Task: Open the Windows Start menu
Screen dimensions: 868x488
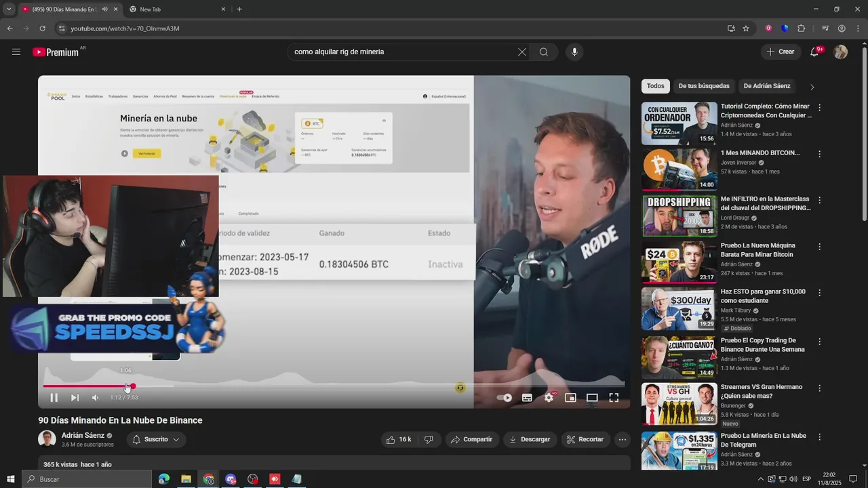Action: pyautogui.click(x=10, y=479)
